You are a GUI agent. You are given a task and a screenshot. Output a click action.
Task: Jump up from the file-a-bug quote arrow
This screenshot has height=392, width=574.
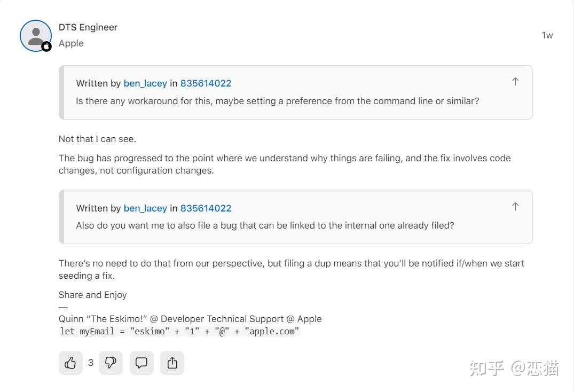tap(515, 207)
